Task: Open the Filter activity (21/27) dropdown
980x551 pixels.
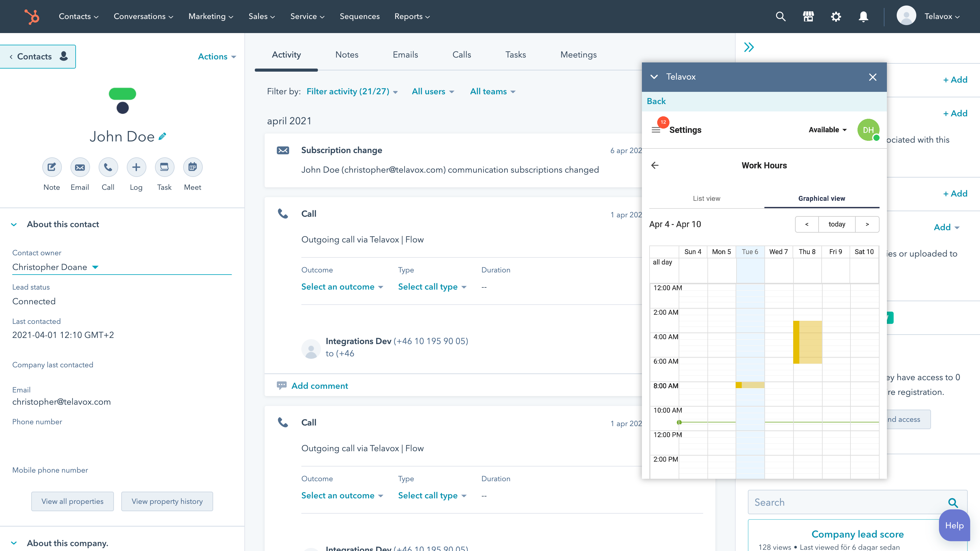Action: point(352,92)
